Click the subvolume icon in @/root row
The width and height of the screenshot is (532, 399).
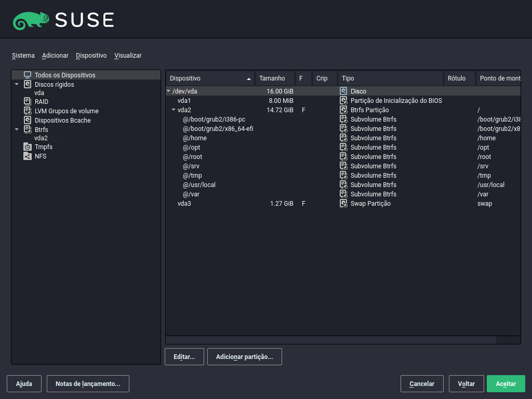coord(343,156)
